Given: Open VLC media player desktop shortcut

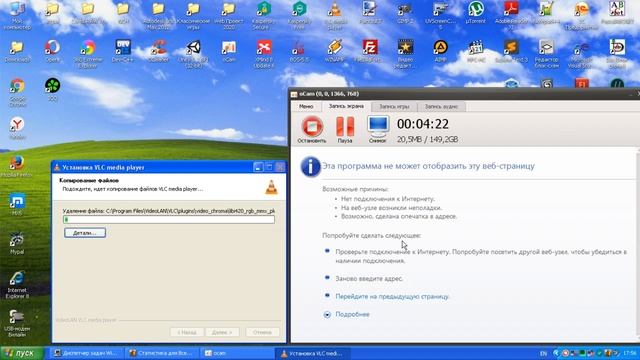Looking at the screenshot, I should [335, 16].
